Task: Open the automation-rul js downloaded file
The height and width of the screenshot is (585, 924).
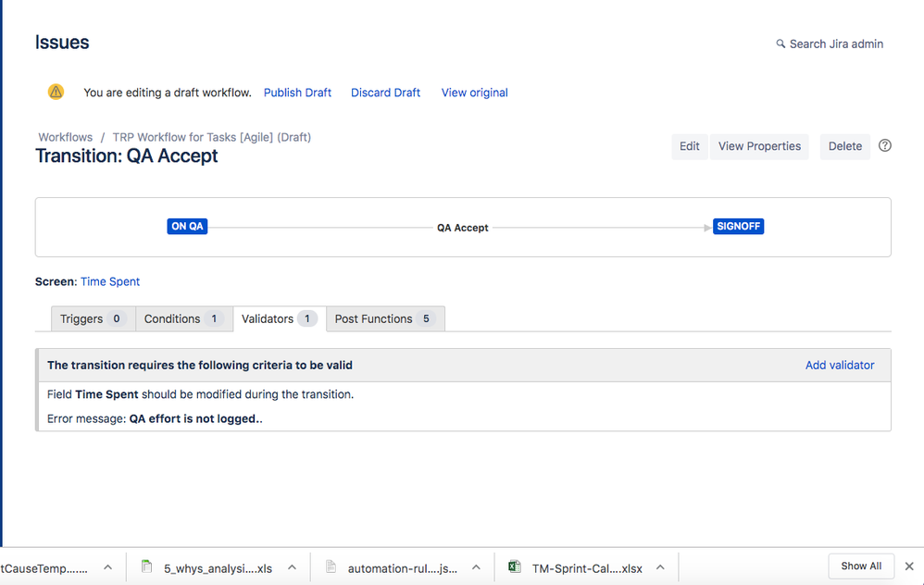Action: tap(403, 568)
